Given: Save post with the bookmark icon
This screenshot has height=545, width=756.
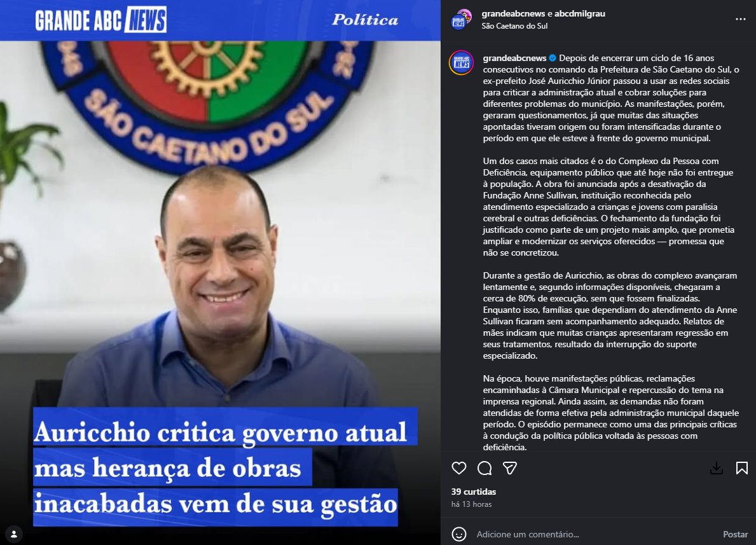Looking at the screenshot, I should (x=741, y=468).
